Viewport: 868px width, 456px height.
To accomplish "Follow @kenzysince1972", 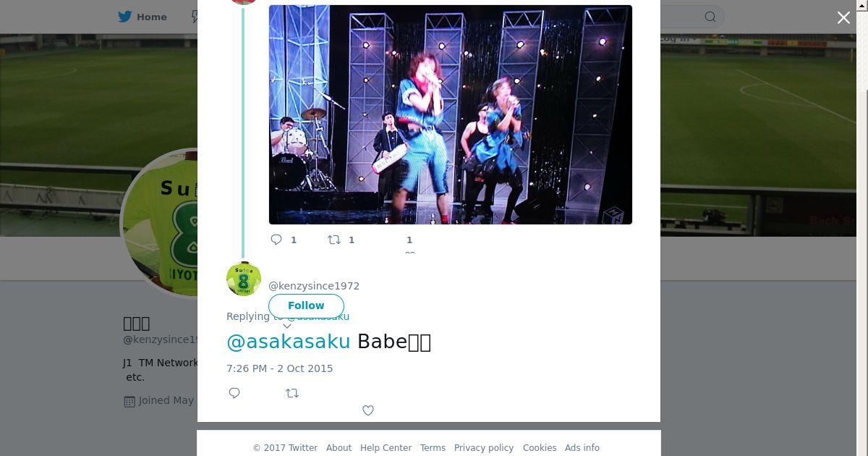I will coord(306,305).
